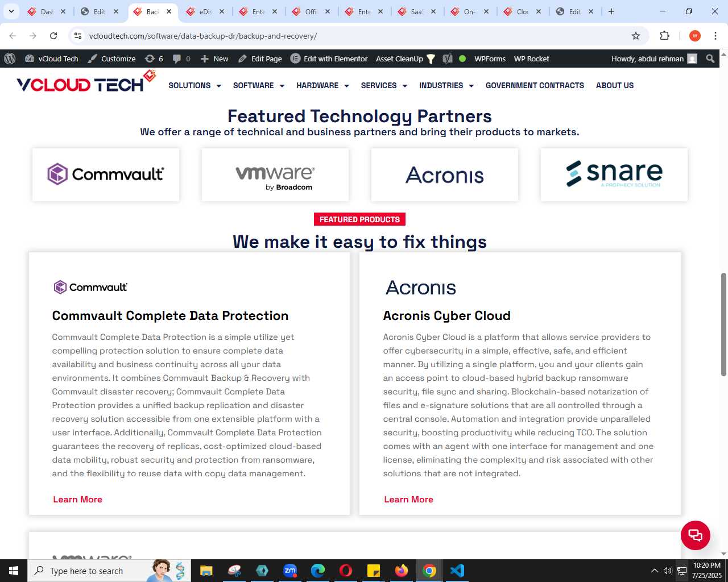
Task: Open Visual Studio Code from the taskbar
Action: pos(457,571)
